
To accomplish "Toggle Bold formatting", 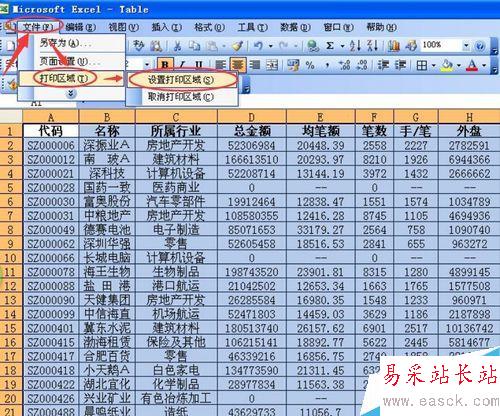I will 165,65.
